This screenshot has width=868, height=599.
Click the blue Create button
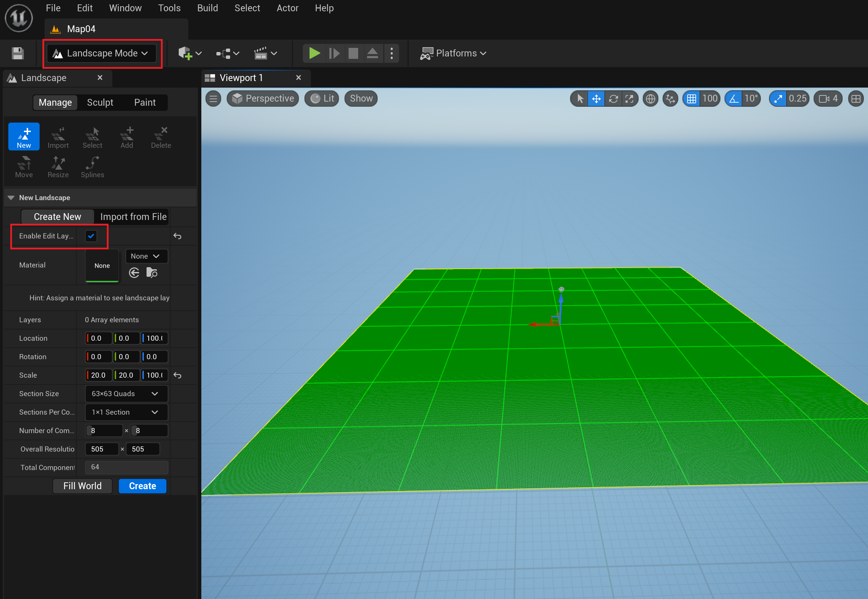click(x=142, y=486)
